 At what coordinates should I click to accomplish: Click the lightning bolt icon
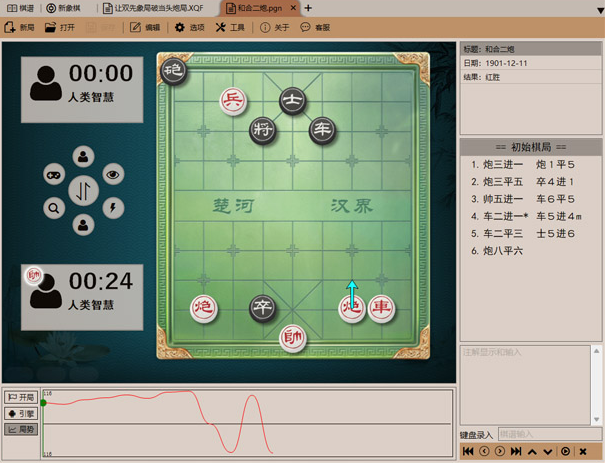113,208
